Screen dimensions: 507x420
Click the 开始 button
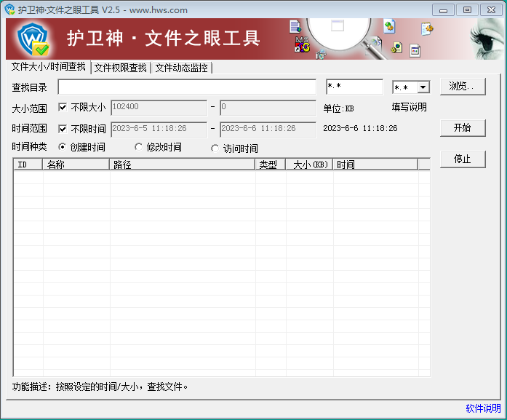463,128
